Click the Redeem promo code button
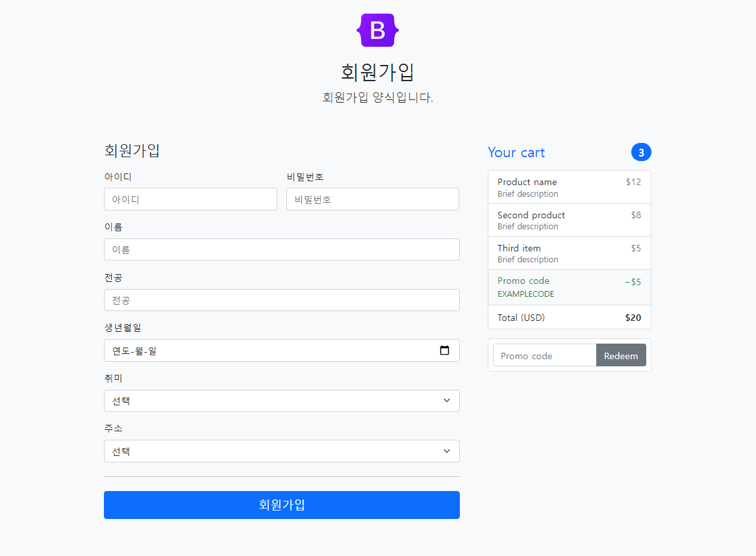Screen dimensions: 756x556 [x=621, y=355]
